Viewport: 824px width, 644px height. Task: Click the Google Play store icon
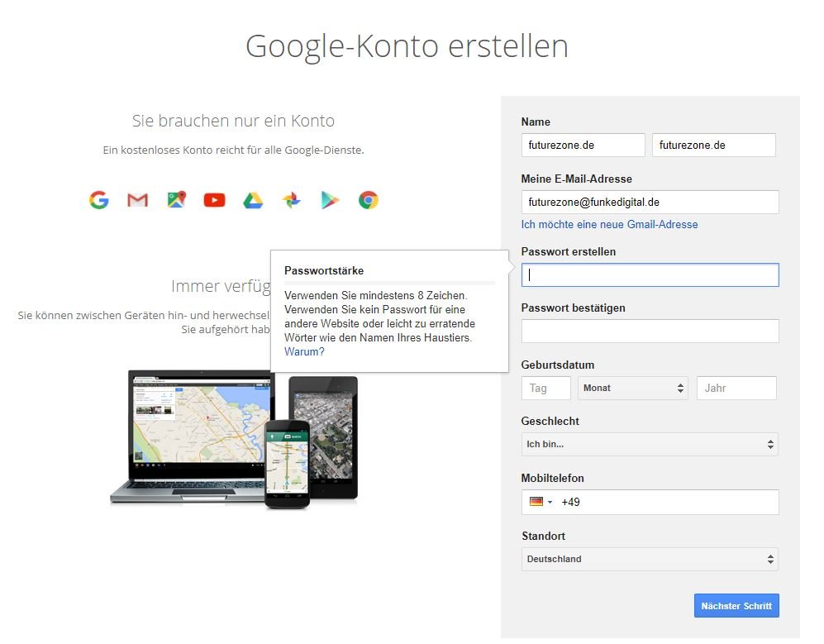tap(330, 200)
